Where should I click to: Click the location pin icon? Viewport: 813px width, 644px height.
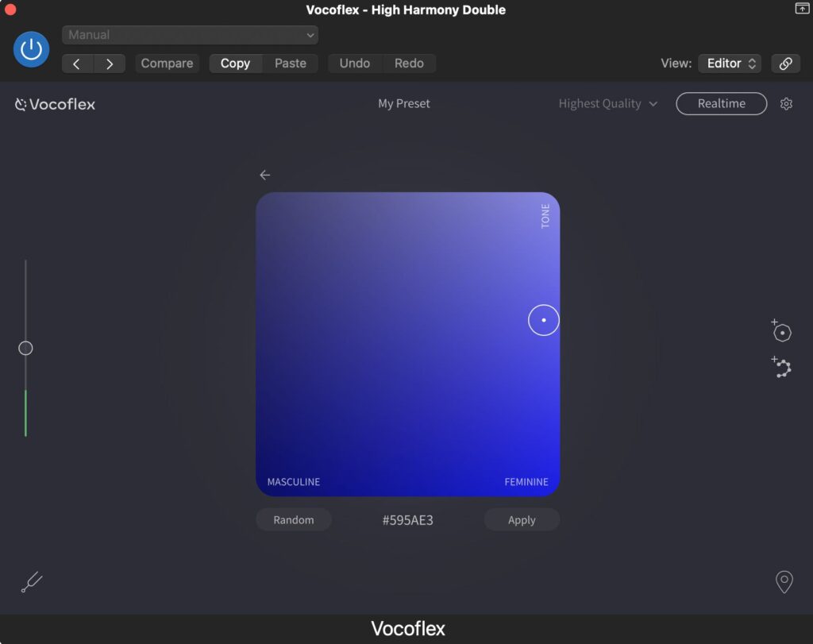click(784, 582)
